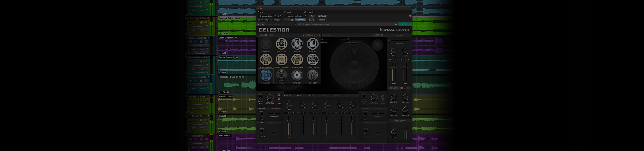Choose the Pulse speaker icon
The width and height of the screenshot is (644, 151).
281,75
